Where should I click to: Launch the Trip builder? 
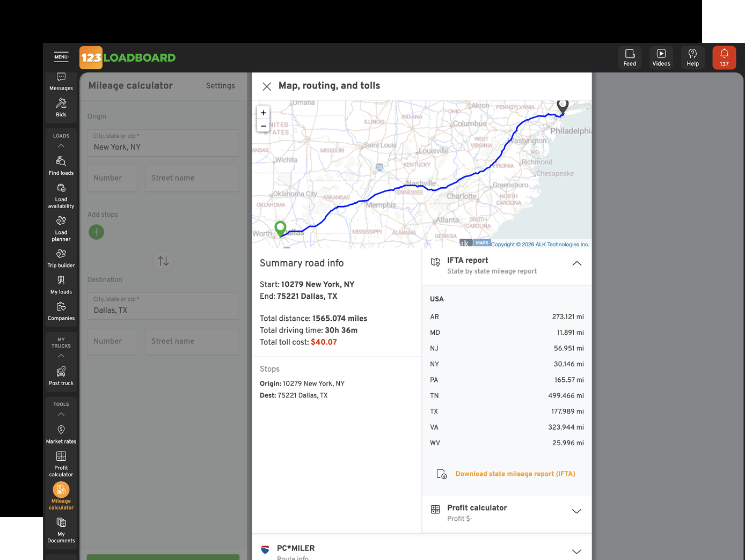[x=61, y=258]
